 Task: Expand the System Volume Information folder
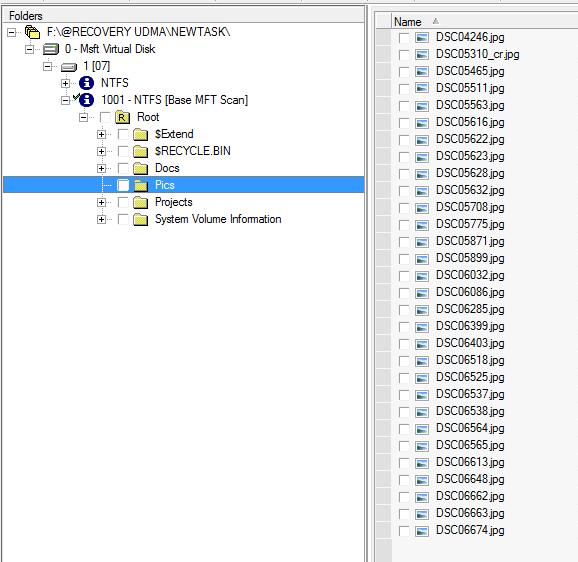(x=101, y=220)
